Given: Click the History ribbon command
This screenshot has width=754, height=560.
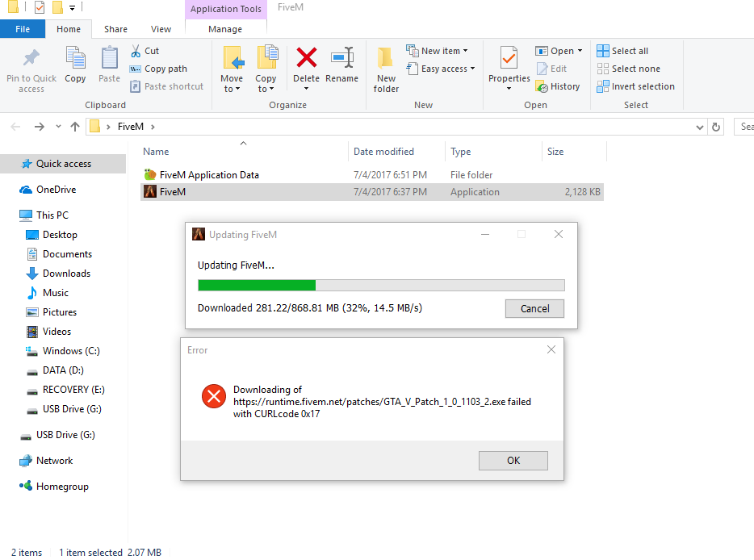Looking at the screenshot, I should pyautogui.click(x=558, y=86).
